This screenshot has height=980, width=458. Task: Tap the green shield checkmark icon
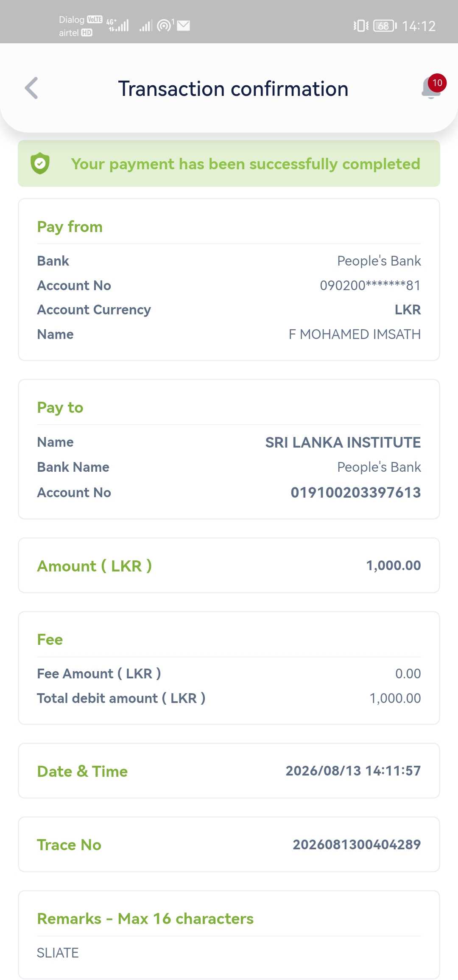pyautogui.click(x=40, y=163)
